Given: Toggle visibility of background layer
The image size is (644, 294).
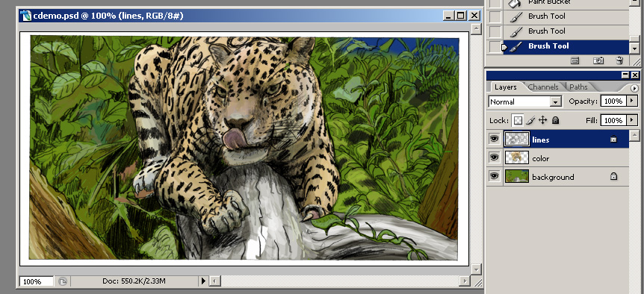Looking at the screenshot, I should tap(494, 176).
